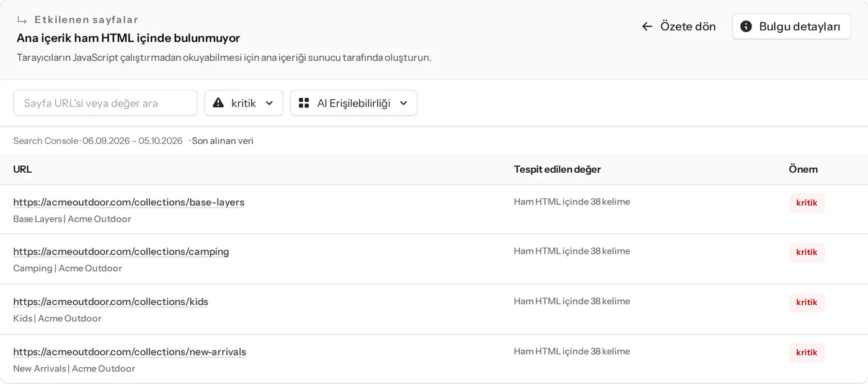Click the kritik badge in new-arrivals row
Viewport: 868px width, 384px height.
click(807, 352)
